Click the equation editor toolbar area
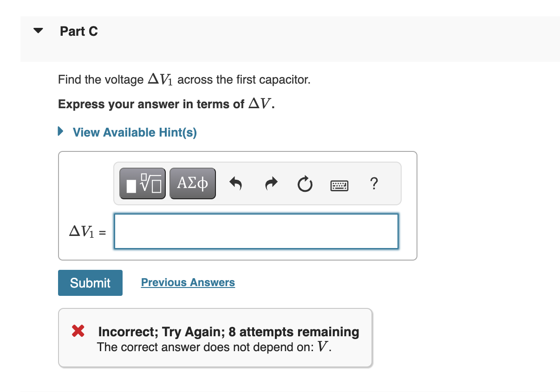 tap(257, 183)
